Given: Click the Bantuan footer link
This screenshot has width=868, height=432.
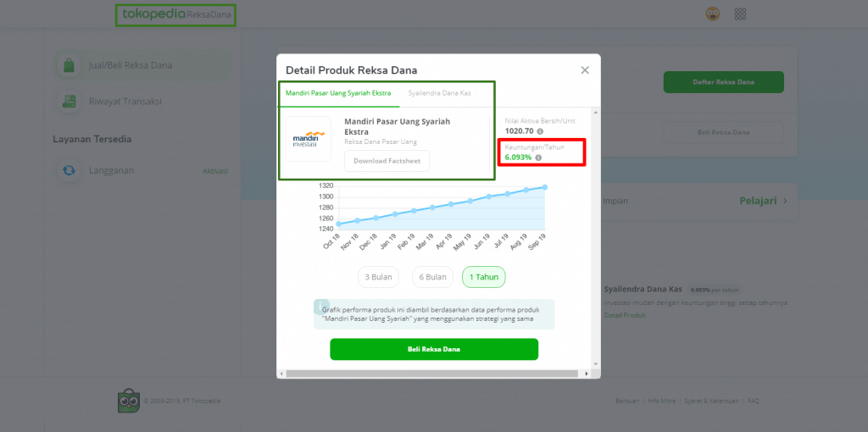Looking at the screenshot, I should (x=627, y=401).
